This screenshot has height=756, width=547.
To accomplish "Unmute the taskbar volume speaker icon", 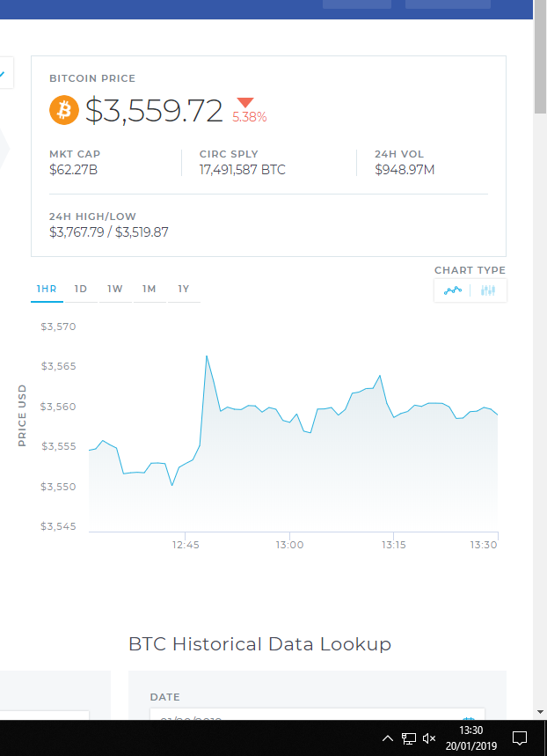I will 430,738.
